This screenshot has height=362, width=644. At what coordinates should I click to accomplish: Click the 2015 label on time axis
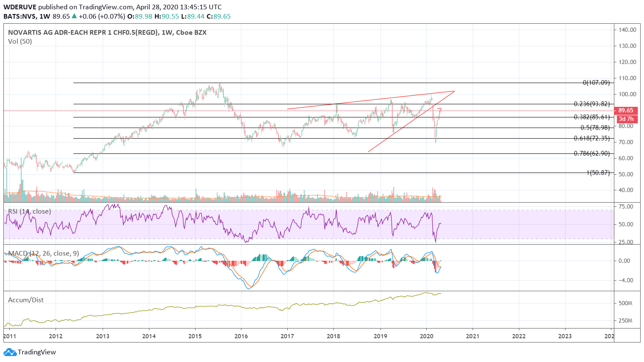(195, 336)
